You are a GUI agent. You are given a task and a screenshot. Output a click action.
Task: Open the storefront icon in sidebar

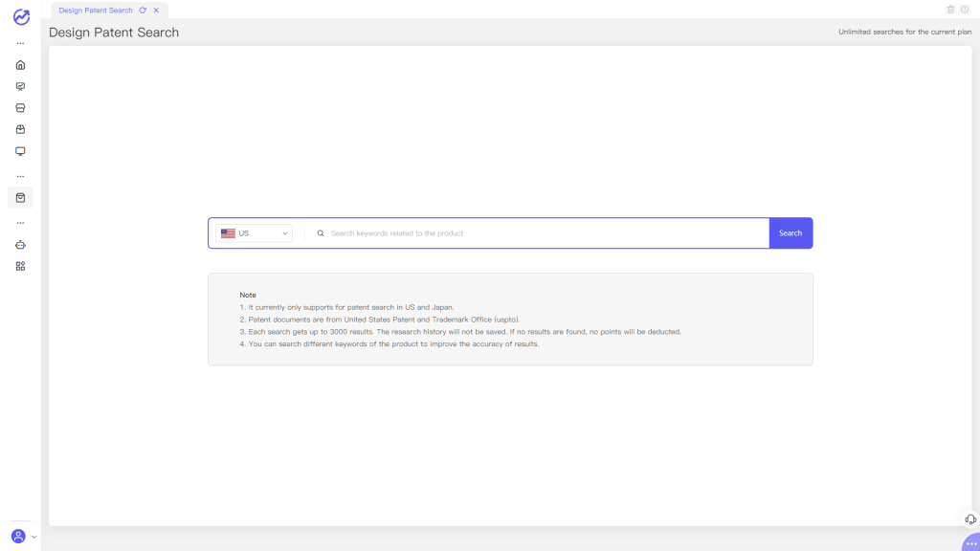(21, 108)
